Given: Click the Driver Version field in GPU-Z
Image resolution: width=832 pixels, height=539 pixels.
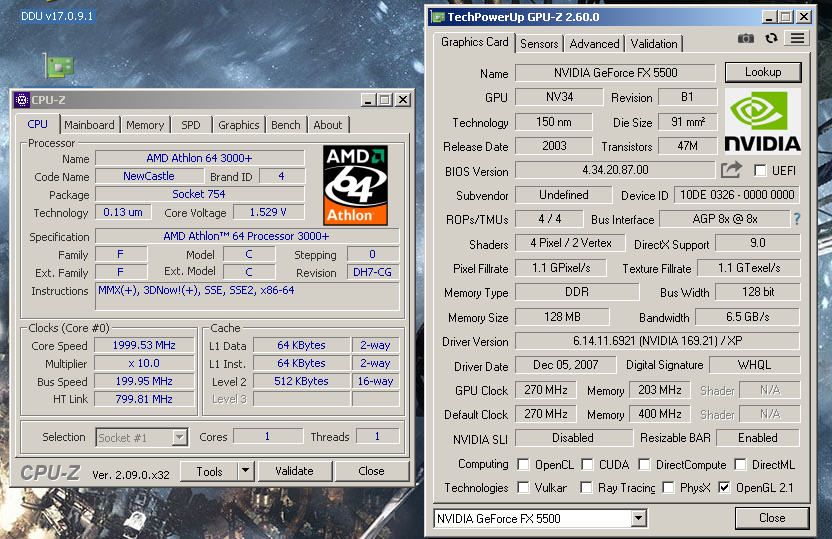Looking at the screenshot, I should pos(657,341).
